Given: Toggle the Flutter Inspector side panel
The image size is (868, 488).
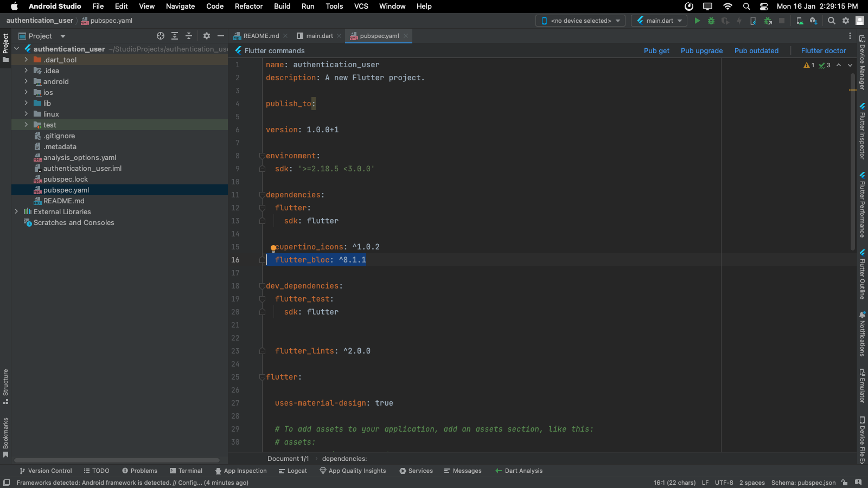Looking at the screenshot, I should pos(862,131).
